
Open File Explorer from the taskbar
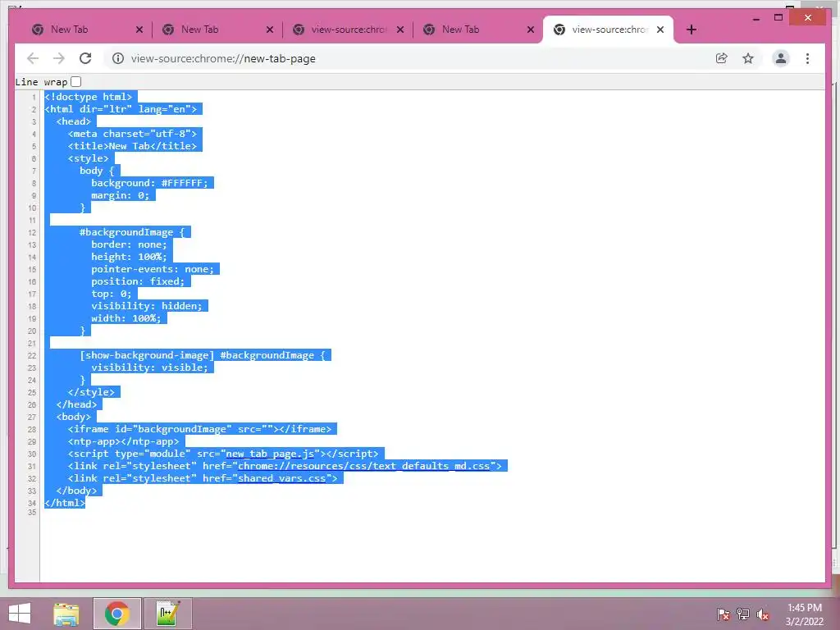click(x=66, y=614)
